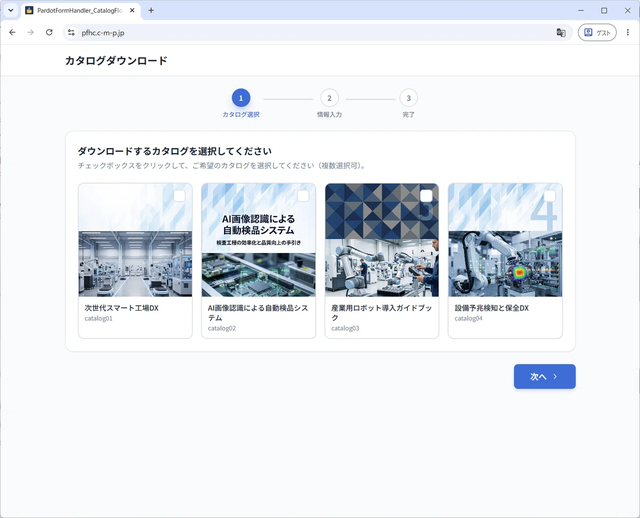
Task: Click the 設備予兆検知 robot arm cover image
Action: pyautogui.click(x=505, y=240)
